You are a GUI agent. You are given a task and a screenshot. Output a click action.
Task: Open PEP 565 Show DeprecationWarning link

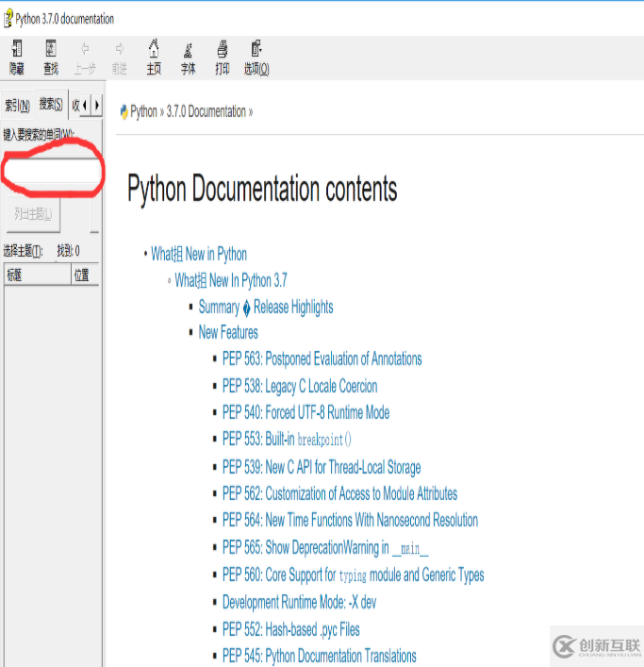pyautogui.click(x=325, y=547)
